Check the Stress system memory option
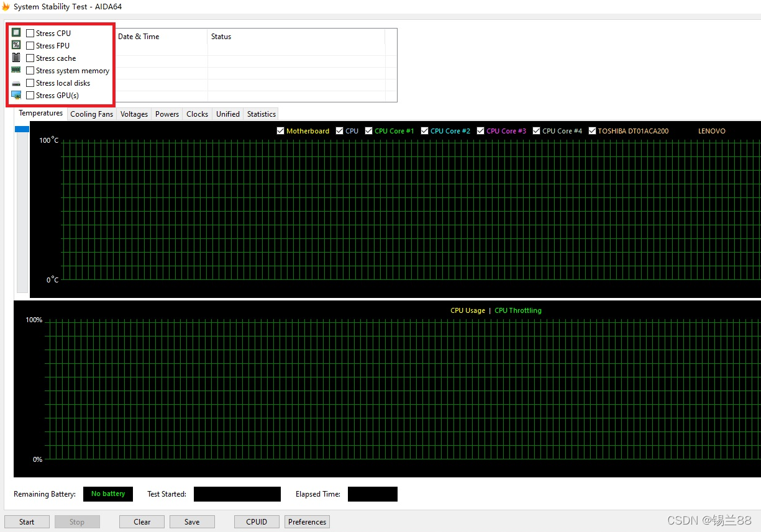Image resolution: width=761 pixels, height=532 pixels. click(x=30, y=71)
